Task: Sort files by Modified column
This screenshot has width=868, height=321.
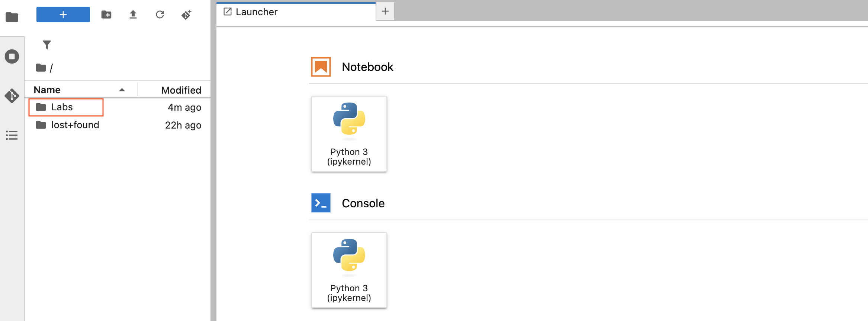Action: [181, 90]
